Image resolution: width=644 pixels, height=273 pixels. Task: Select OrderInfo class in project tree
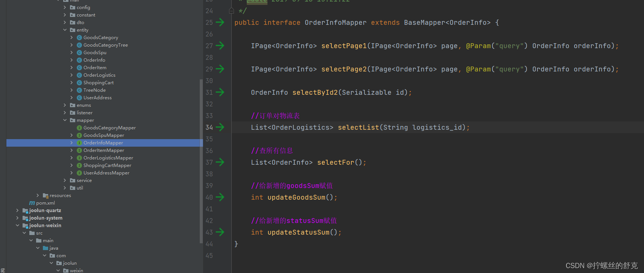click(94, 60)
